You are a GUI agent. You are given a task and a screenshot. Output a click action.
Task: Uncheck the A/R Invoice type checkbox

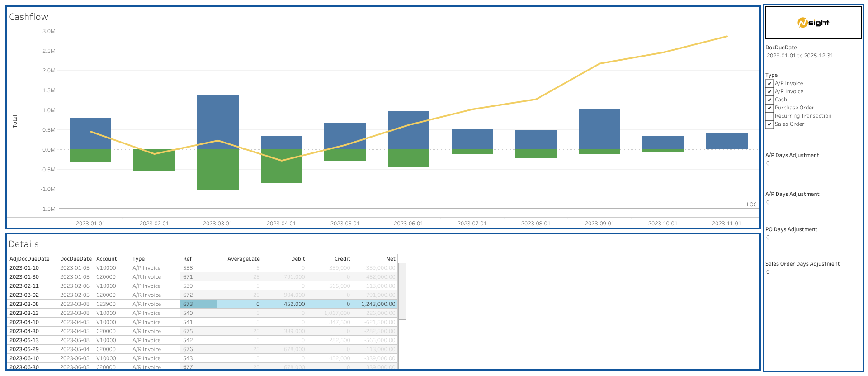click(x=769, y=92)
